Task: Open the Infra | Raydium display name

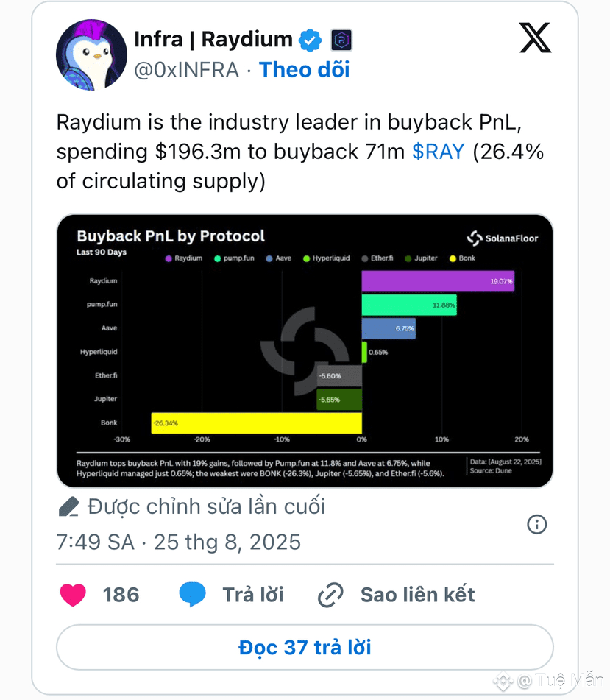Action: 213,39
